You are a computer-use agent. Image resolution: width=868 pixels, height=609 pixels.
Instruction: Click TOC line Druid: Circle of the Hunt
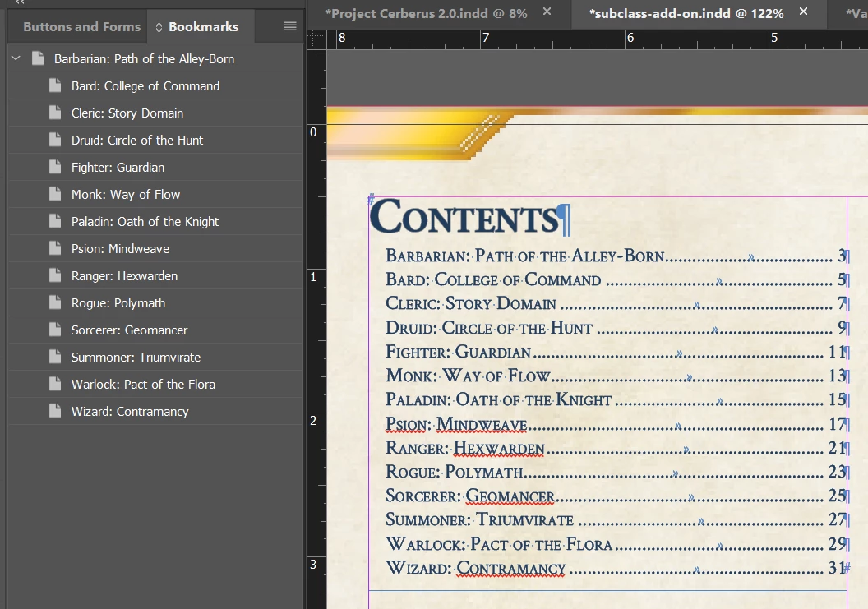tap(616, 328)
